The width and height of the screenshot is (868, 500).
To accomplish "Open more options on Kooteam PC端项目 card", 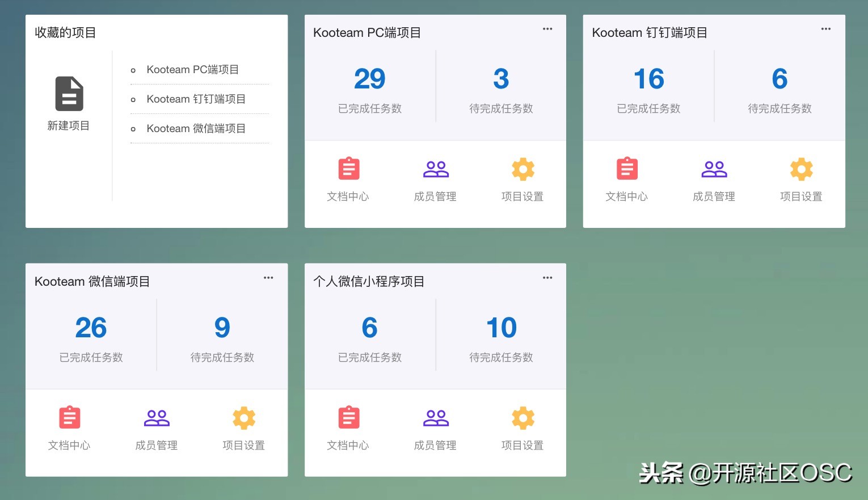I will click(x=547, y=29).
